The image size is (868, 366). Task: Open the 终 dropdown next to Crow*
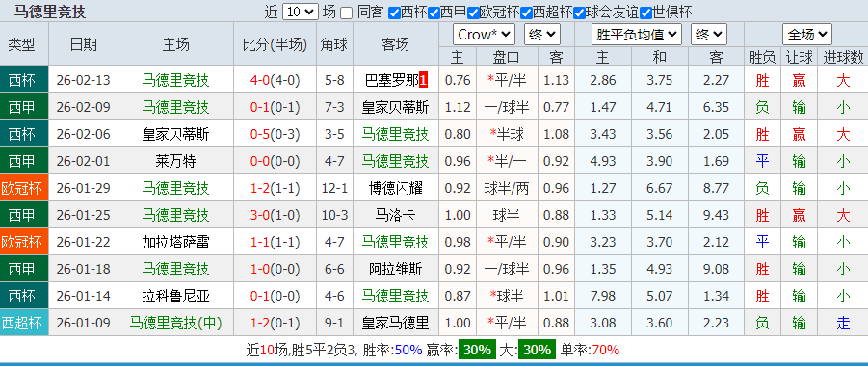point(542,35)
